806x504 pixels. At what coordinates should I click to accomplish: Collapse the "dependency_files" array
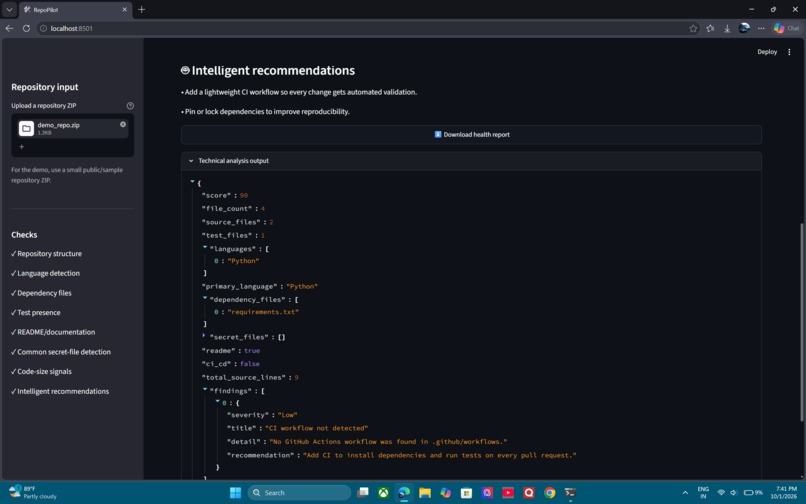[x=205, y=298]
